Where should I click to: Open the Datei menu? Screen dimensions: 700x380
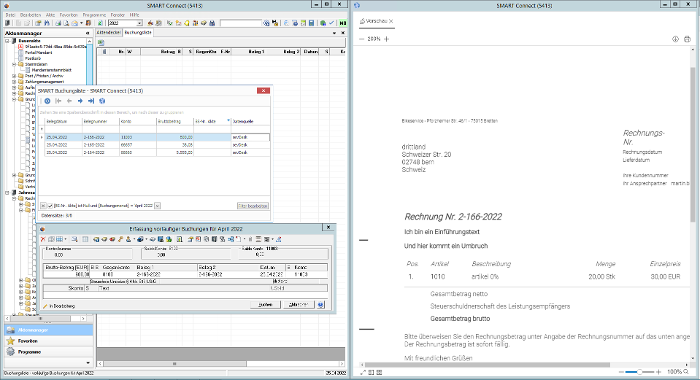(10, 15)
